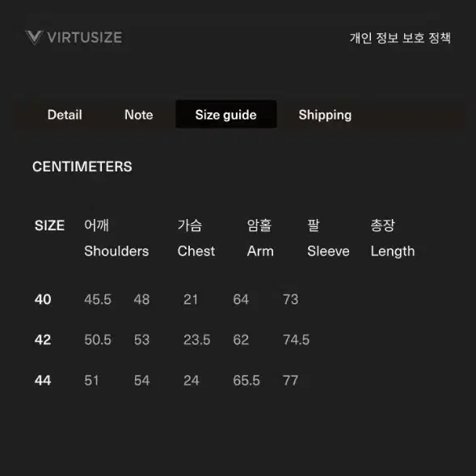Select the size 40 row label
476x476 pixels.
43,299
